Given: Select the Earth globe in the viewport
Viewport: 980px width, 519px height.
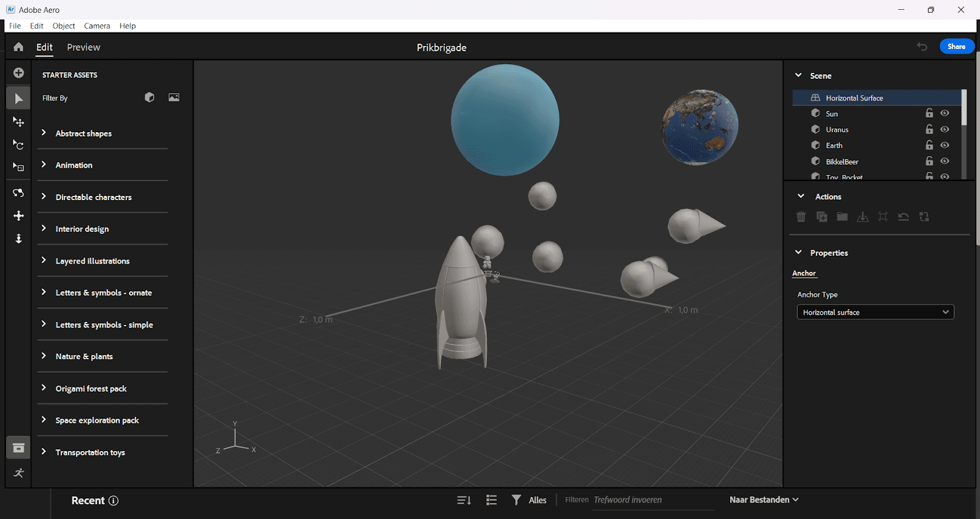Looking at the screenshot, I should [x=700, y=127].
